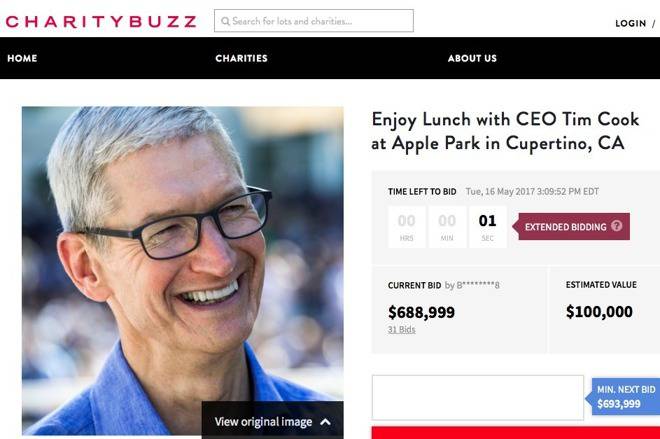The image size is (660, 439).
Task: Click the Min. Next Bid $693,999 tag
Action: pyautogui.click(x=623, y=396)
